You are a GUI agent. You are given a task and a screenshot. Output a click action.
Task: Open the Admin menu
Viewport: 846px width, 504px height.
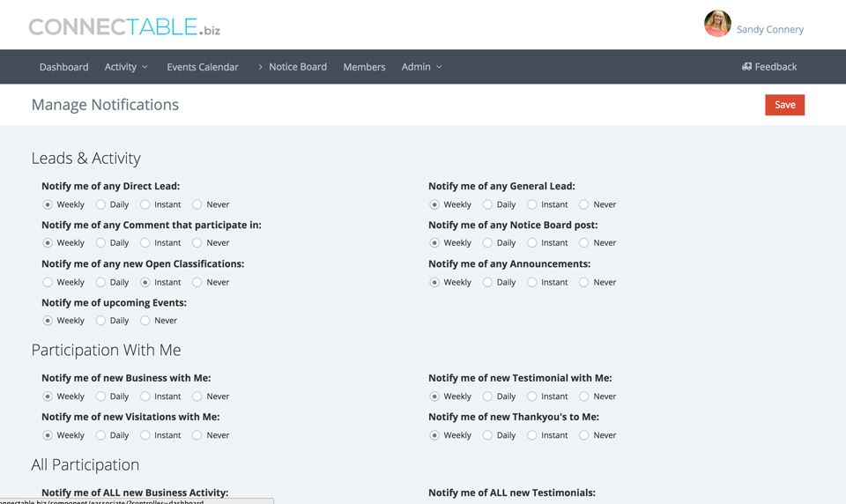tap(416, 67)
